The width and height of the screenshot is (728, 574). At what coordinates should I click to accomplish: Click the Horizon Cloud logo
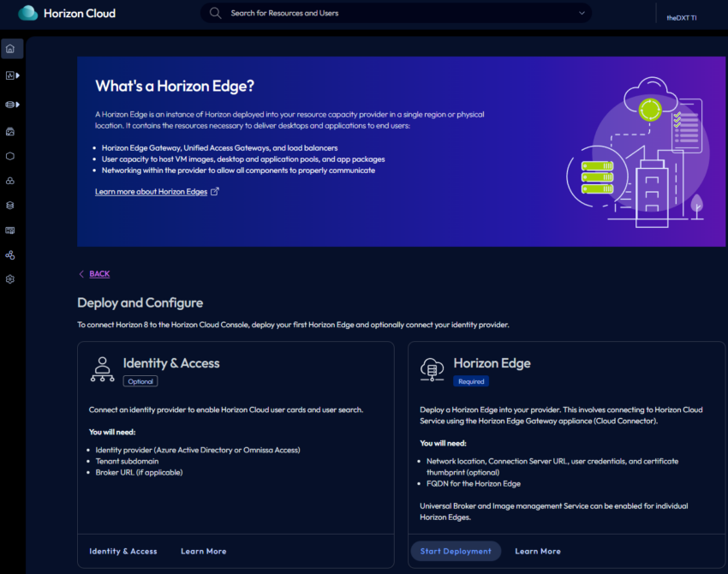[67, 13]
